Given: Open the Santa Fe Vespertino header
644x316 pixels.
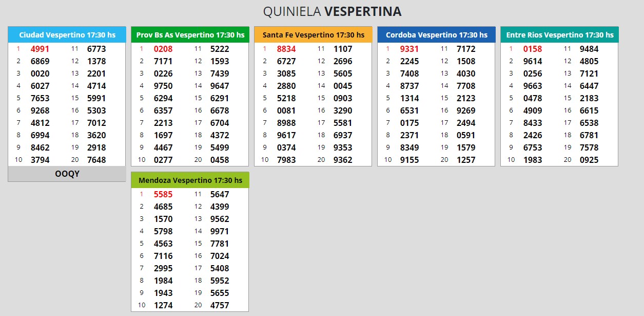Looking at the screenshot, I should point(313,35).
